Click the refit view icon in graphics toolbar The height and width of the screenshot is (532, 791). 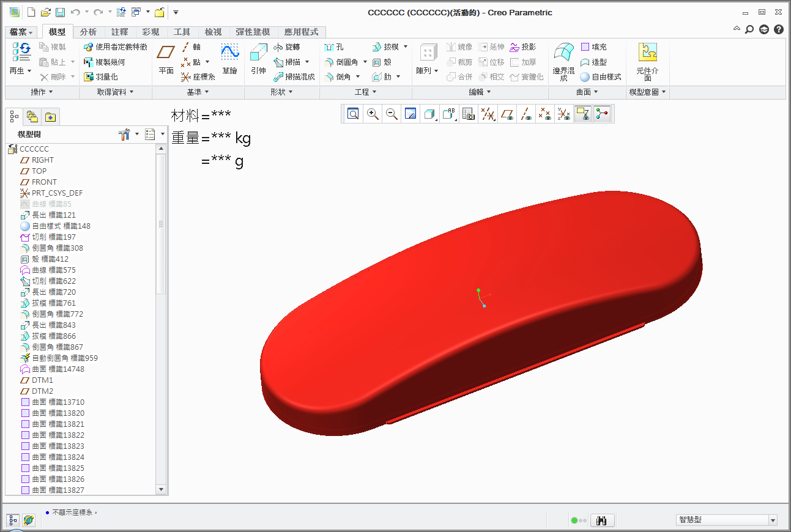[353, 114]
